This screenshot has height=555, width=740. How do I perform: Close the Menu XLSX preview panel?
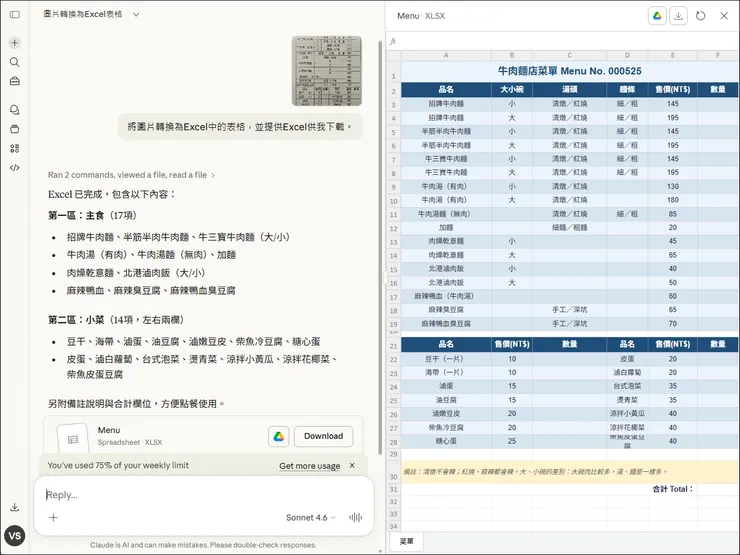pos(724,16)
